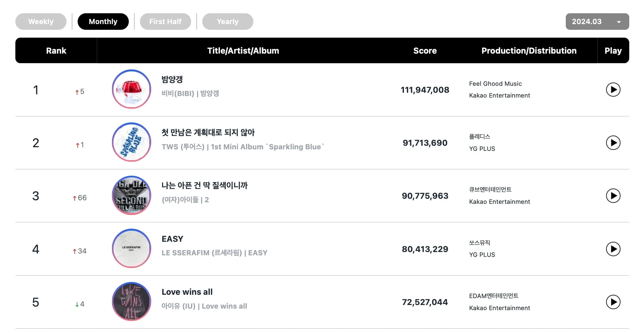This screenshot has width=644, height=333.
Task: Switch to the Yearly chart tab
Action: point(228,21)
